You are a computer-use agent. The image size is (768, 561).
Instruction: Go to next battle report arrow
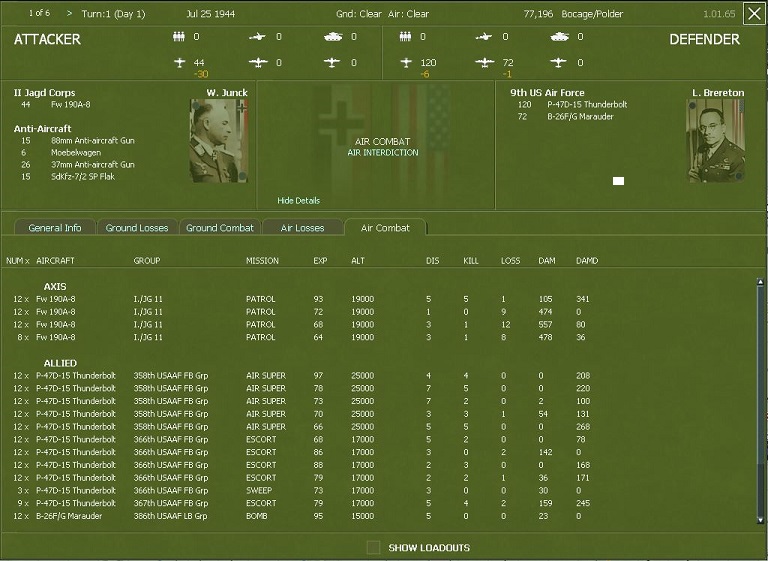(x=69, y=13)
